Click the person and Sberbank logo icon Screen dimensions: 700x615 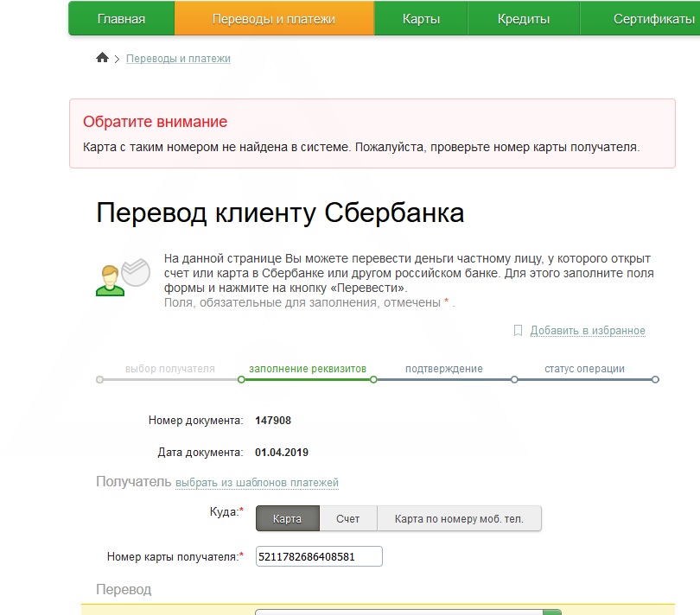(x=123, y=277)
